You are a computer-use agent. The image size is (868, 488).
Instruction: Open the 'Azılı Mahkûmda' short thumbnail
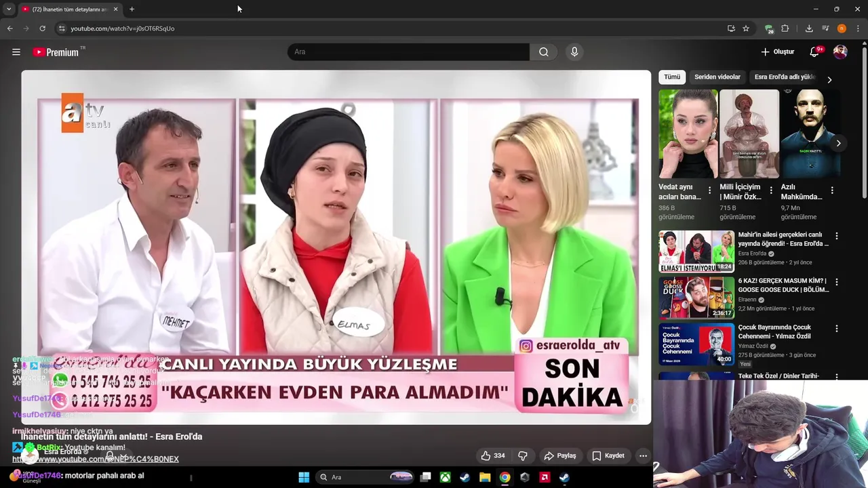[810, 134]
